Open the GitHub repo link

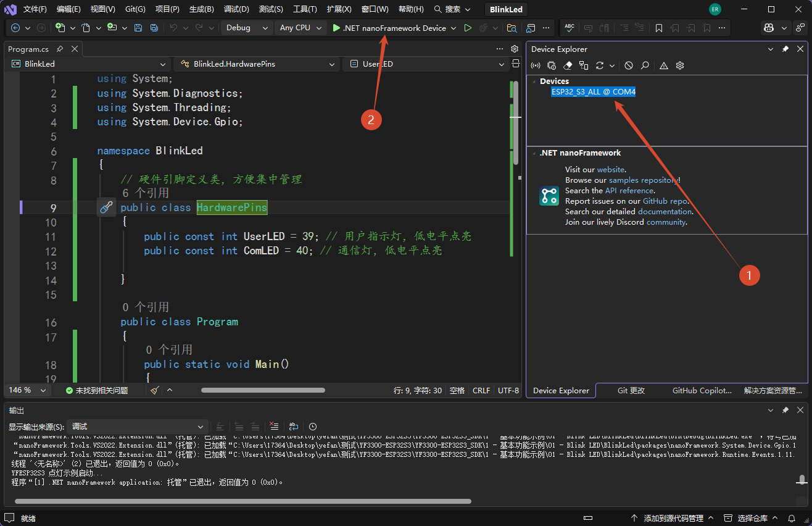click(665, 201)
